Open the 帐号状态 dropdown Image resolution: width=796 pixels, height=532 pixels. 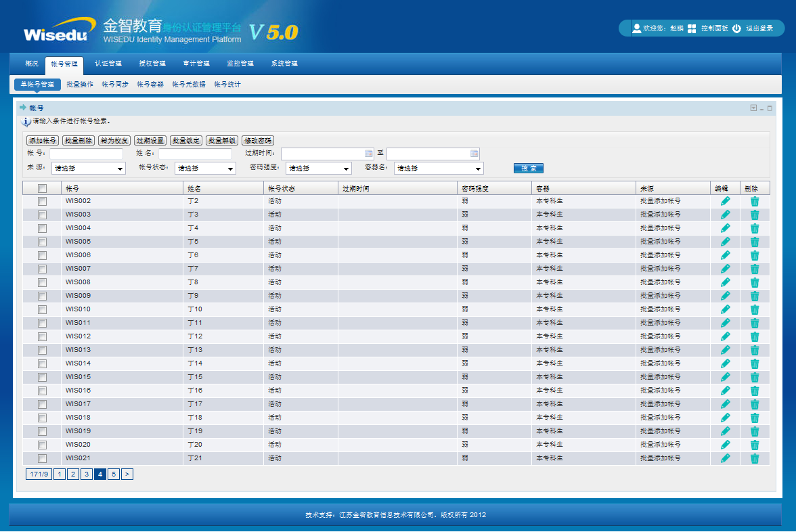(x=205, y=169)
